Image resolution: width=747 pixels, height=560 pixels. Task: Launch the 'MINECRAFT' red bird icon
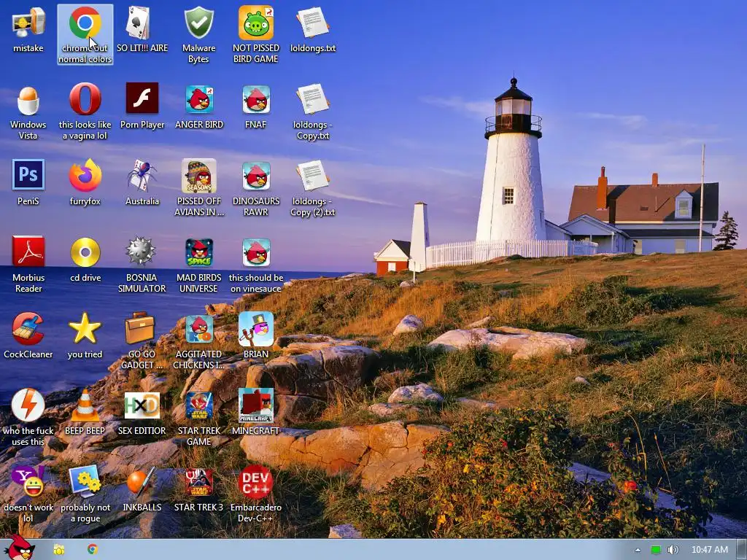(256, 405)
